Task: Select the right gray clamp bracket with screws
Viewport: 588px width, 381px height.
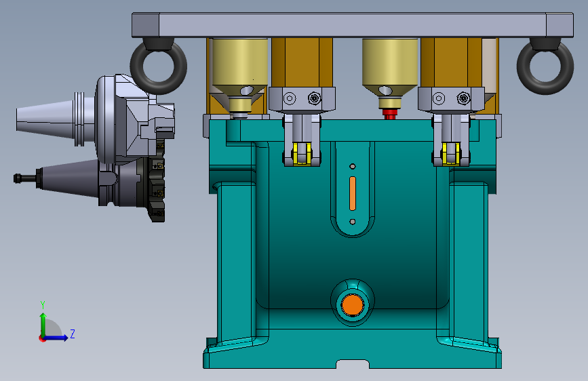Action: coord(451,100)
